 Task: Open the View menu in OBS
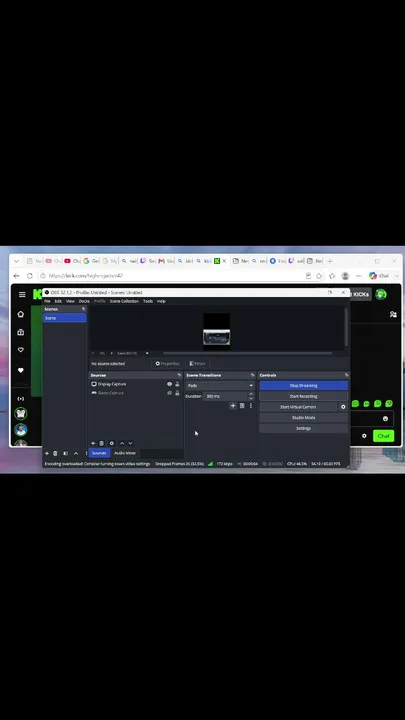[70, 301]
